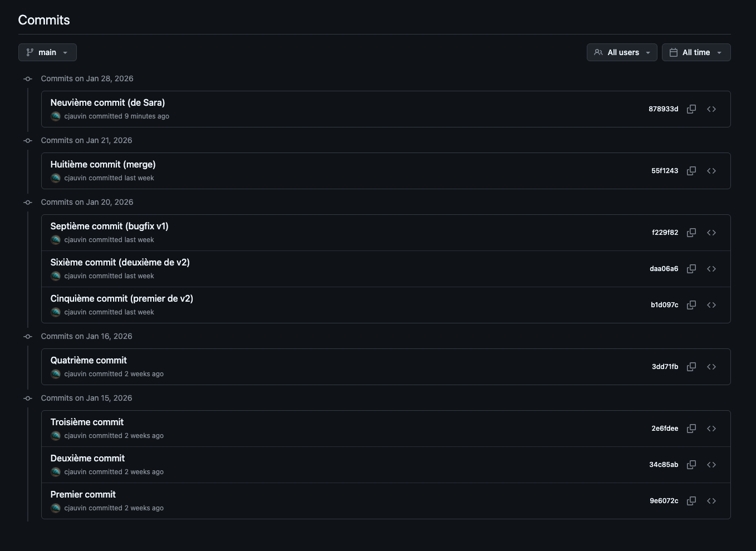This screenshot has width=756, height=551.
Task: Open Cinquième commit (premier de v2)
Action: (x=121, y=298)
